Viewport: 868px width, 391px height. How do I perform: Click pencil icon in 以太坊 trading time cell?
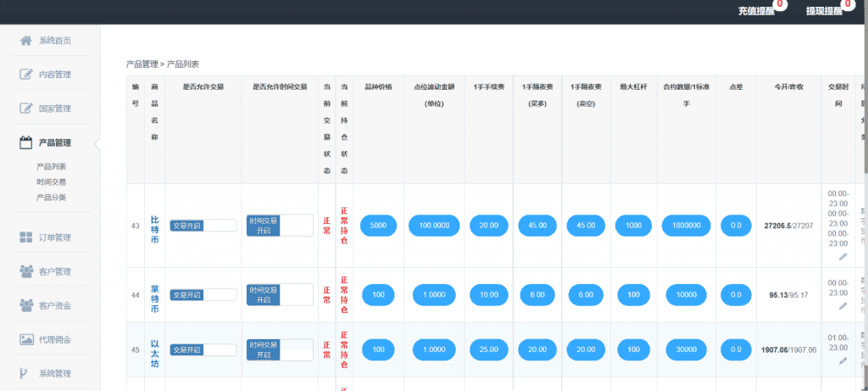843,360
